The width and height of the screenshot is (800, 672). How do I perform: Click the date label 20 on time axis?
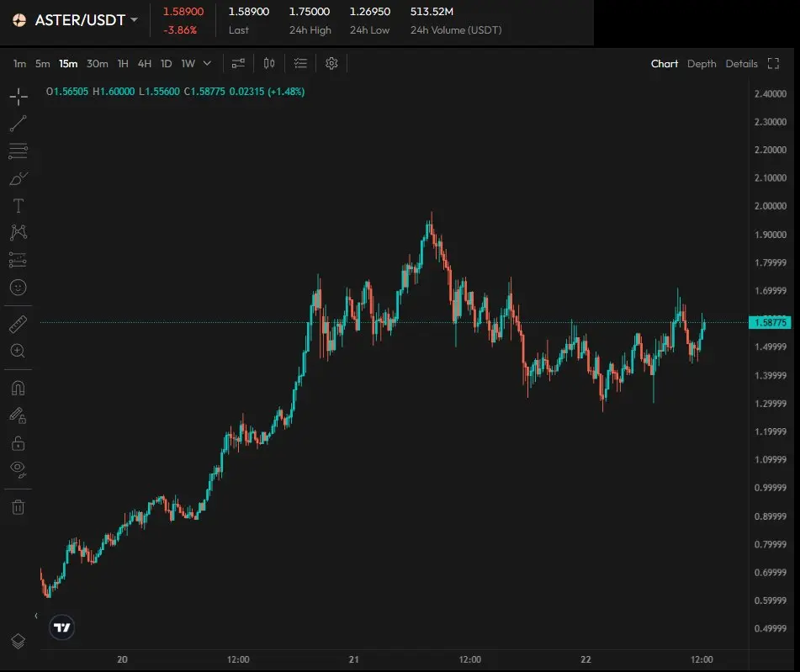122,659
